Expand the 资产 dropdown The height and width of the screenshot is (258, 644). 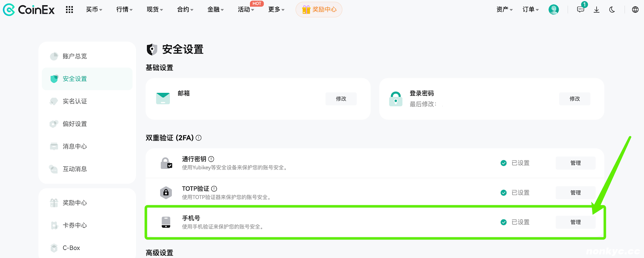504,10
